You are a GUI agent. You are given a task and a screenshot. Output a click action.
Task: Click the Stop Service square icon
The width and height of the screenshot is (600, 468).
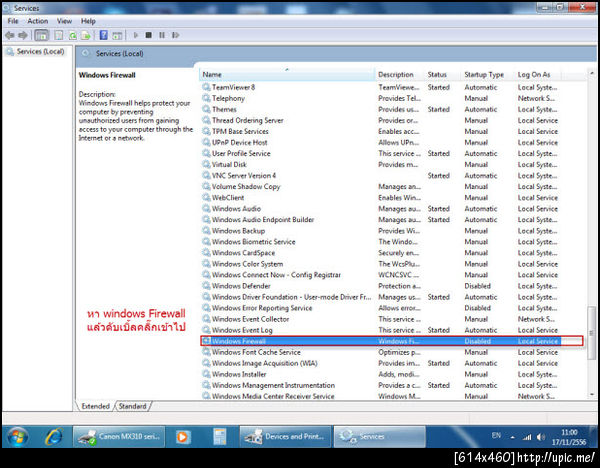(x=148, y=35)
